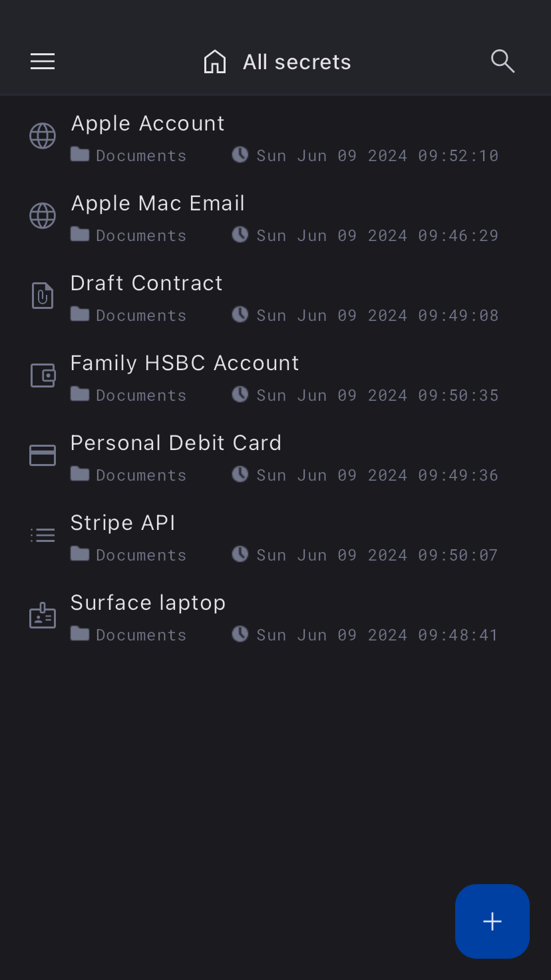Select the Apple Mac Email entry

(x=158, y=204)
